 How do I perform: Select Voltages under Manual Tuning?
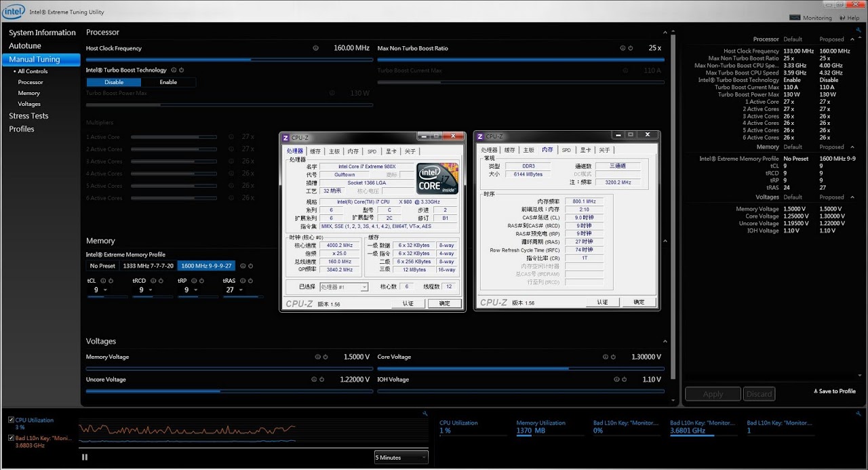[x=29, y=104]
